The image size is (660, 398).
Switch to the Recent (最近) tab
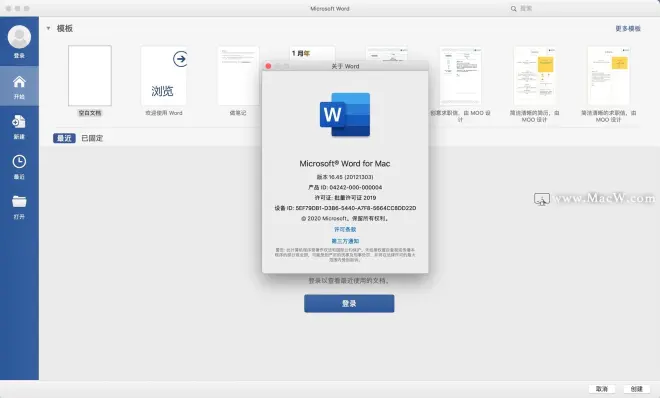pos(64,138)
